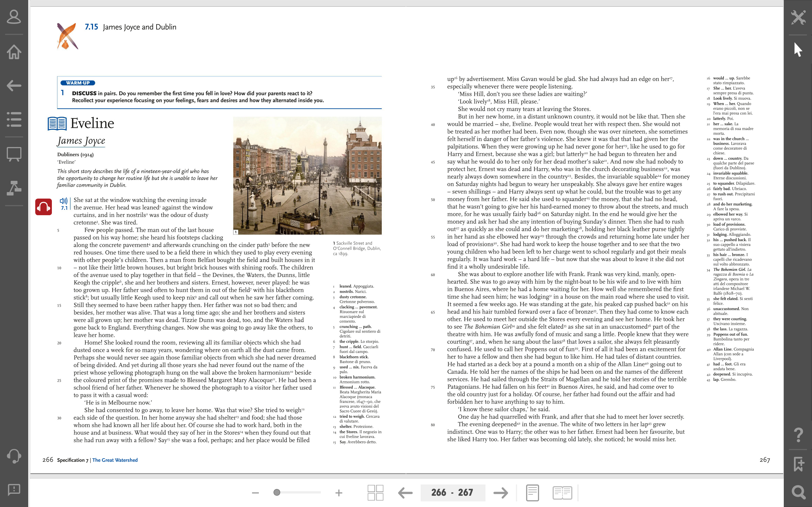812x507 pixels.
Task: Open the audio headset support icon
Action: click(x=14, y=456)
